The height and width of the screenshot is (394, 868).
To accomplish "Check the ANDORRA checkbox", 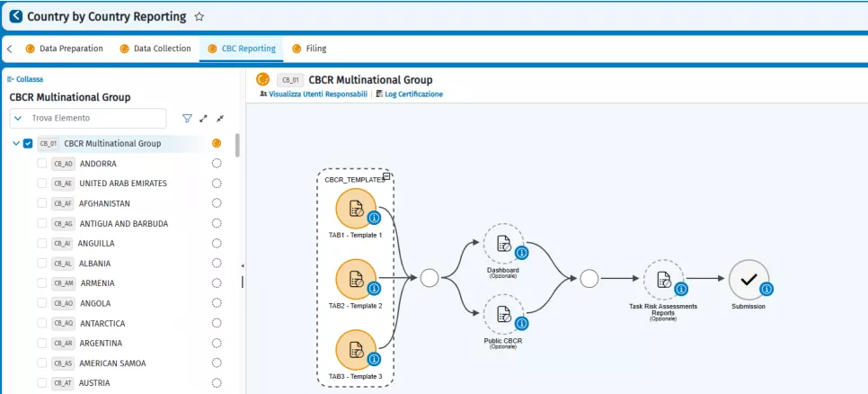I will click(42, 164).
